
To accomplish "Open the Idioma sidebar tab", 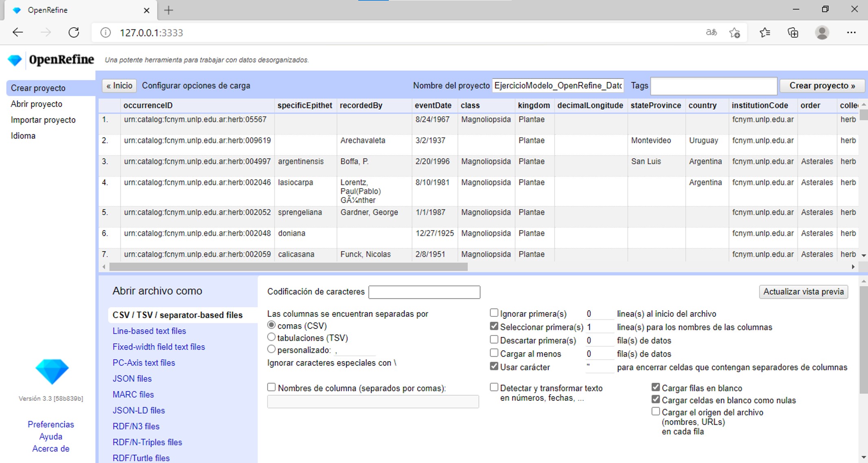I will point(23,136).
